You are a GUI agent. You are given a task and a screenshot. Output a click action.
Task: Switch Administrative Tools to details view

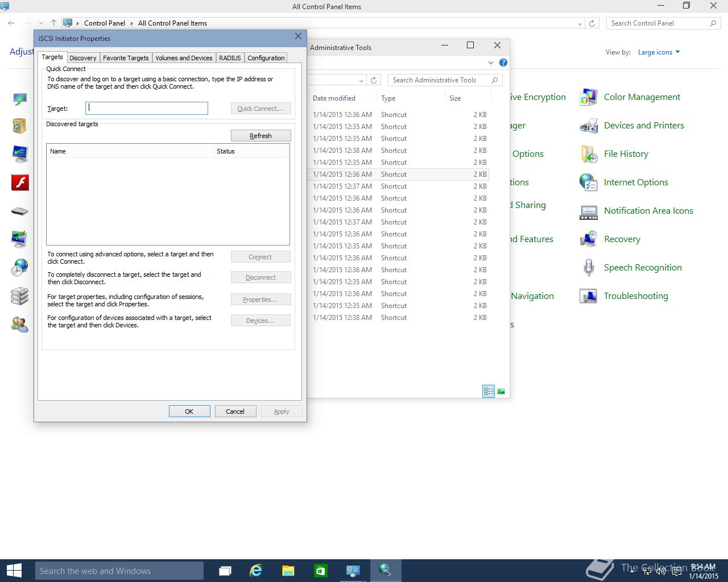pos(489,391)
